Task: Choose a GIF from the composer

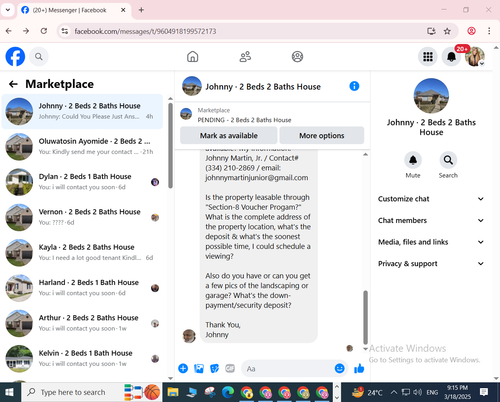Action: (x=230, y=368)
